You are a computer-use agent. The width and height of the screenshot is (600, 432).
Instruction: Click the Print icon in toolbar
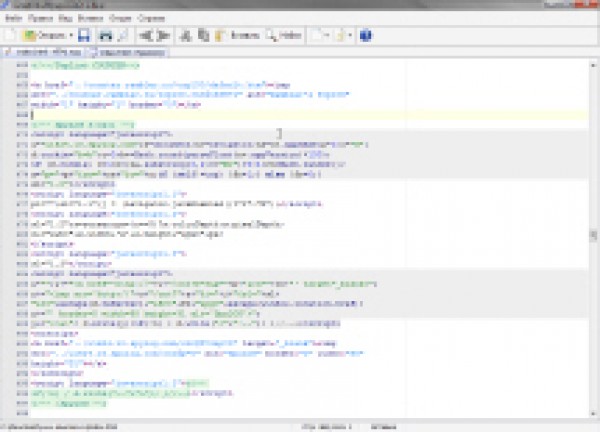(x=104, y=35)
